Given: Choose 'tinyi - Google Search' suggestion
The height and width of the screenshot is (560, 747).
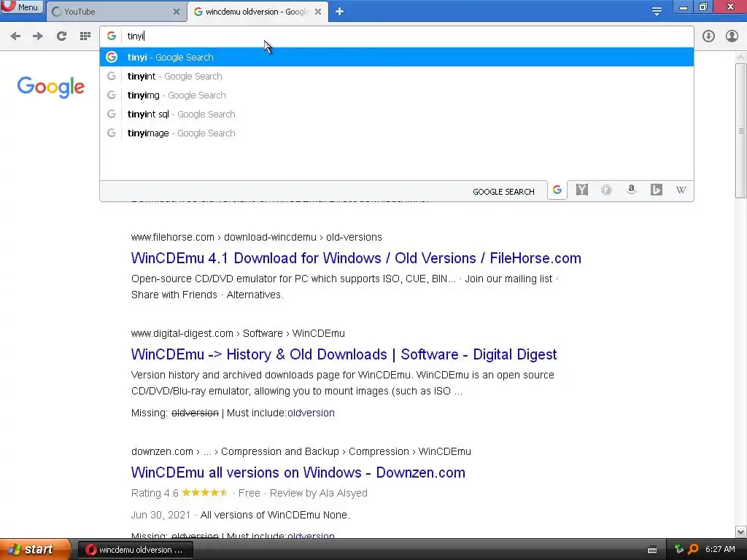Looking at the screenshot, I should [x=396, y=57].
